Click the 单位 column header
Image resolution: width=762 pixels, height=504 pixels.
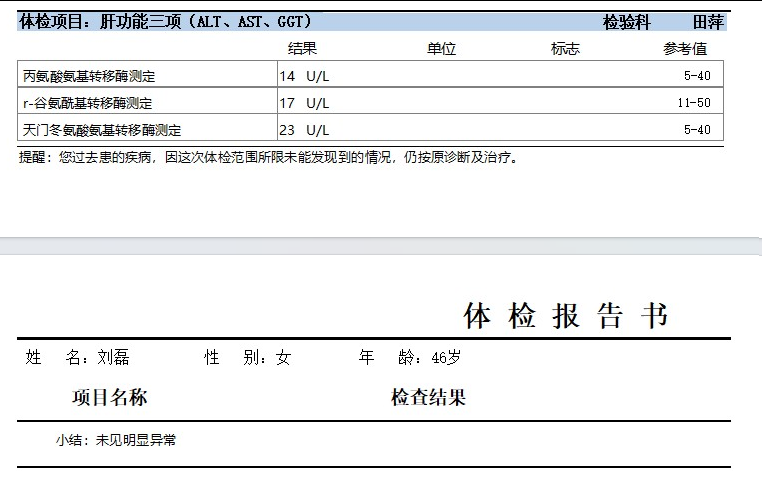coord(441,48)
